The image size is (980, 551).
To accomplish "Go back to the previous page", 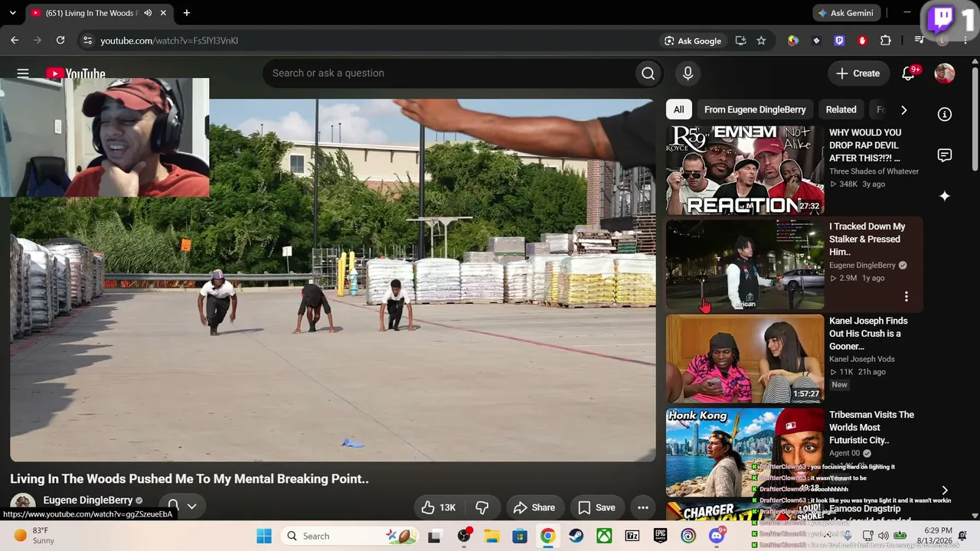I will 15,41.
